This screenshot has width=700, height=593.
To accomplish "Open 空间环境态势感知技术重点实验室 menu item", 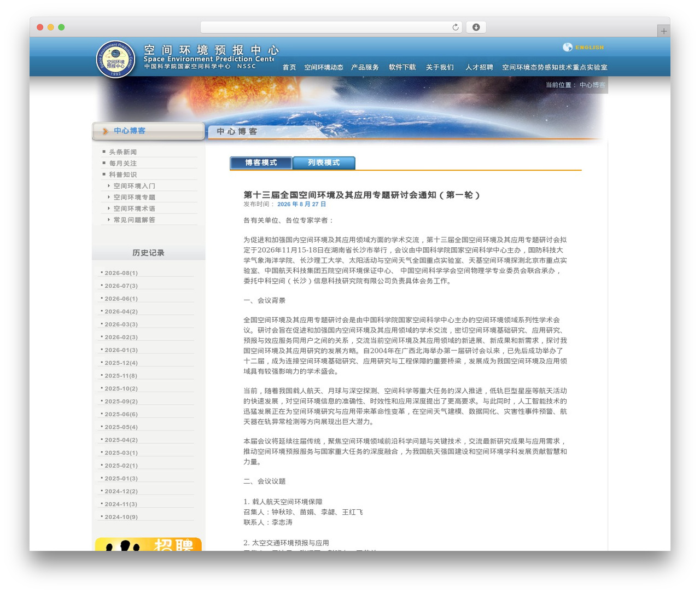I will (x=555, y=67).
